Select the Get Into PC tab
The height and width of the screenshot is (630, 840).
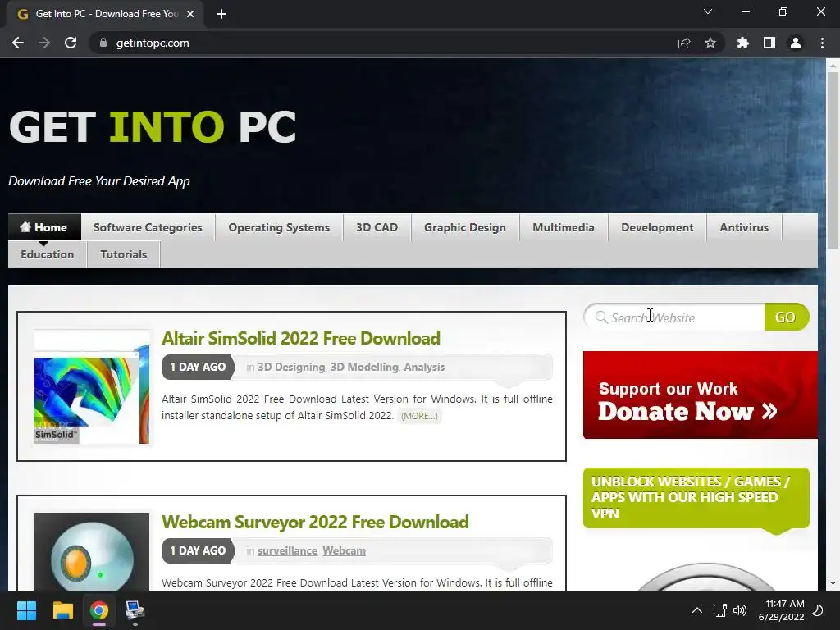[x=106, y=14]
